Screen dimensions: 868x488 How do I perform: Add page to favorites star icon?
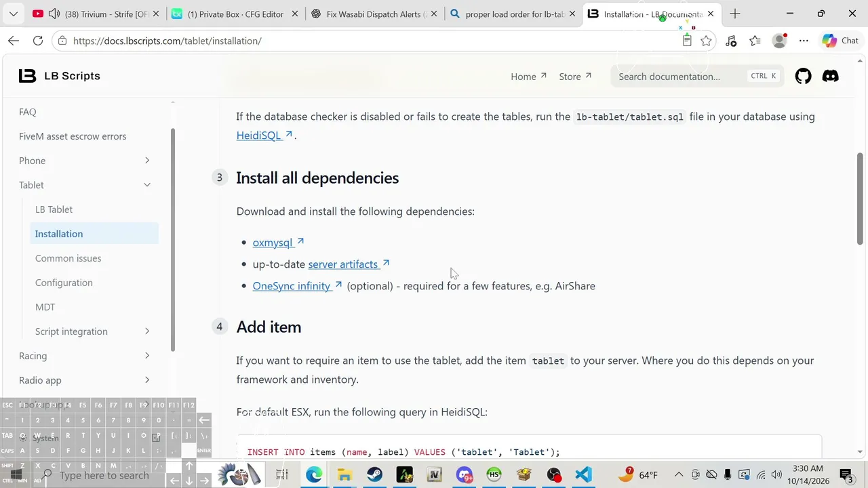706,41
